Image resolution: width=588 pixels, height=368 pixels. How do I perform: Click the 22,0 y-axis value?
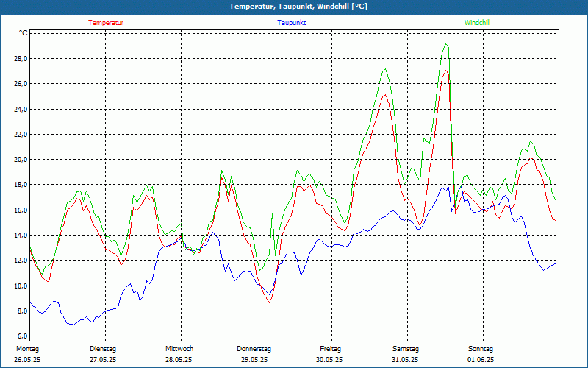click(21, 135)
